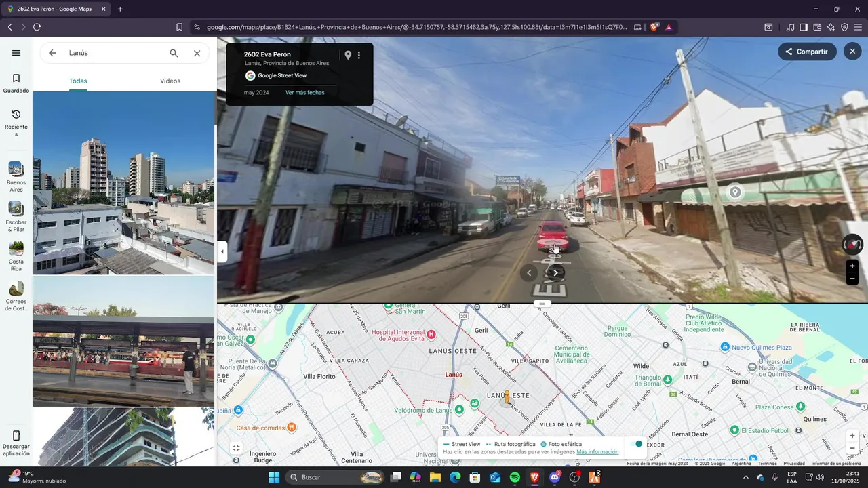
Task: Open Discord from the taskbar
Action: (x=555, y=477)
